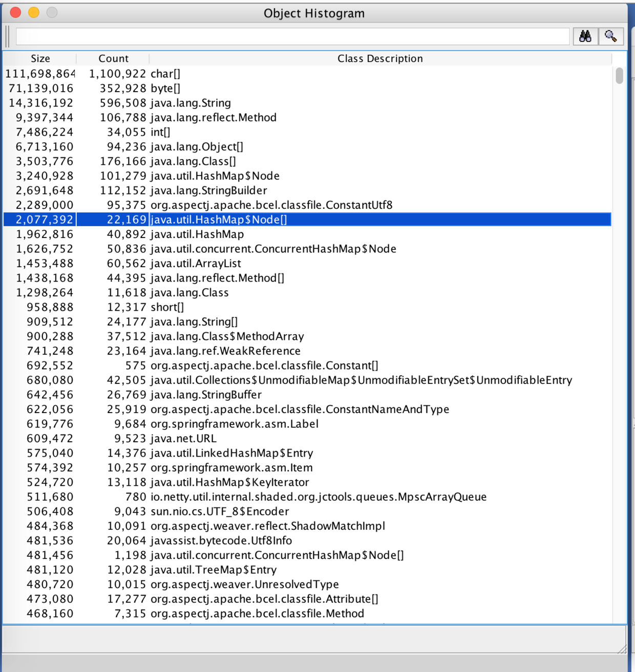Select the org.aspectj.weaver.UnresolvedType row
Screen dimensions: 635x672
pyautogui.click(x=307, y=584)
